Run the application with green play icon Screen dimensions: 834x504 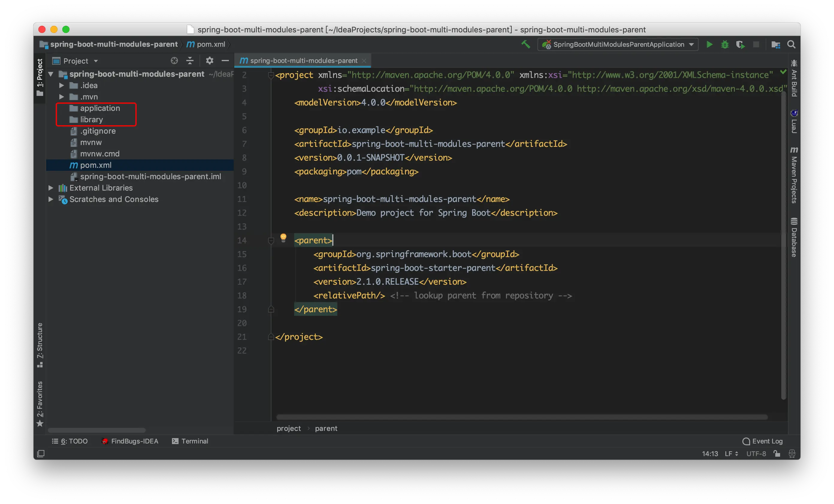click(x=709, y=44)
